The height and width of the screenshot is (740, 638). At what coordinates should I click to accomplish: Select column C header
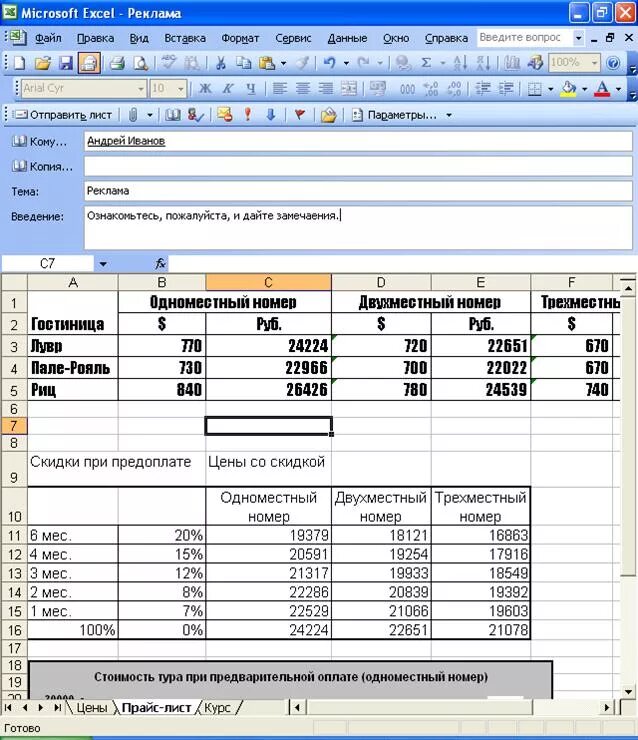tap(268, 282)
